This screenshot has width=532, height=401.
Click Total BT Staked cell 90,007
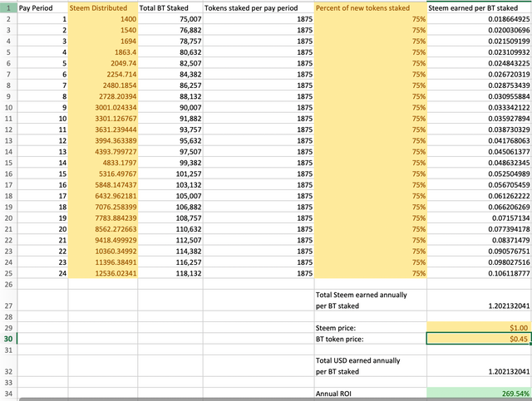[x=170, y=107]
